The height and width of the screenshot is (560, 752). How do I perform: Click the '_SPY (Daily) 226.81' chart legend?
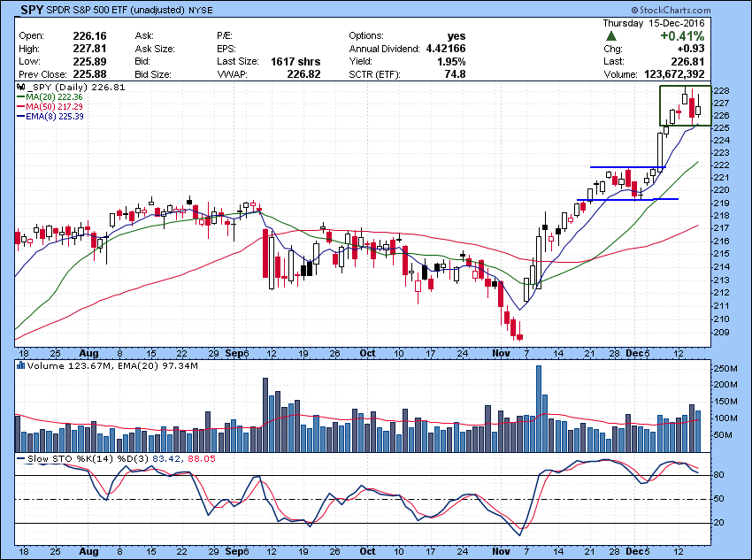[x=76, y=88]
